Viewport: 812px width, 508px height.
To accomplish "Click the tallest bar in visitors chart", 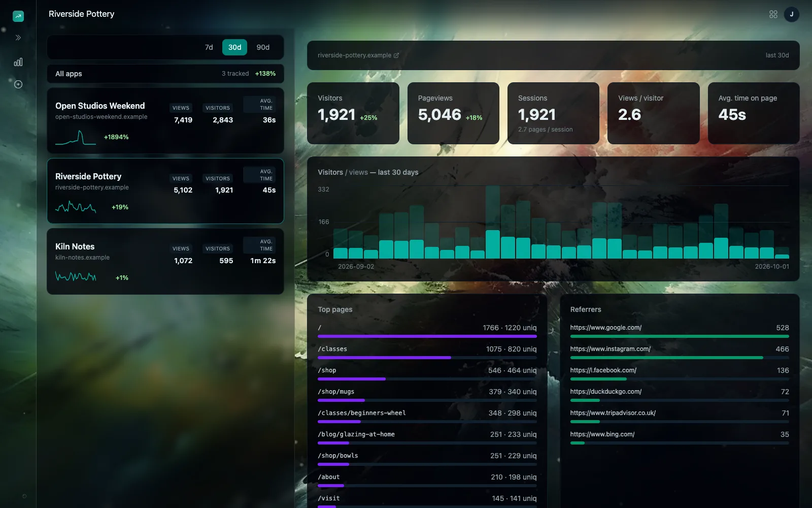I will (493, 222).
